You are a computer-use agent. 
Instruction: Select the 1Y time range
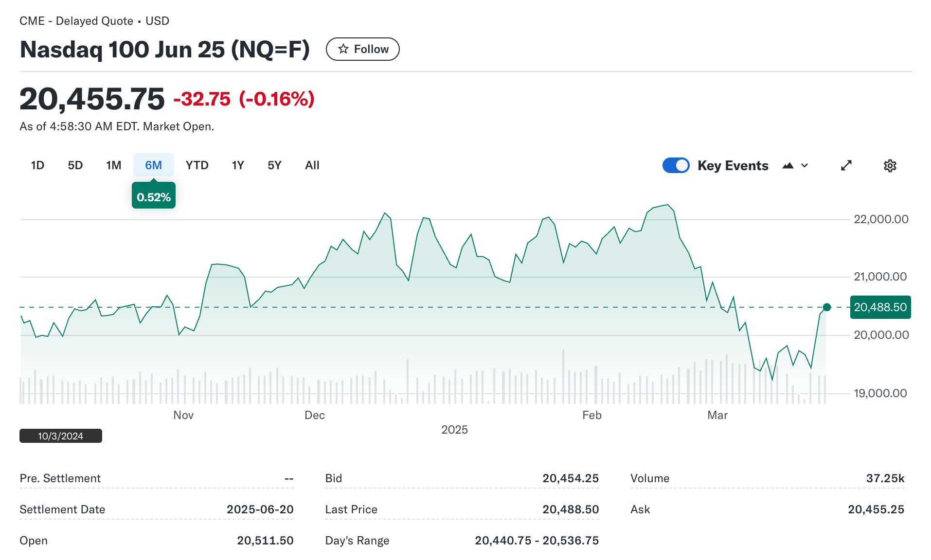238,165
